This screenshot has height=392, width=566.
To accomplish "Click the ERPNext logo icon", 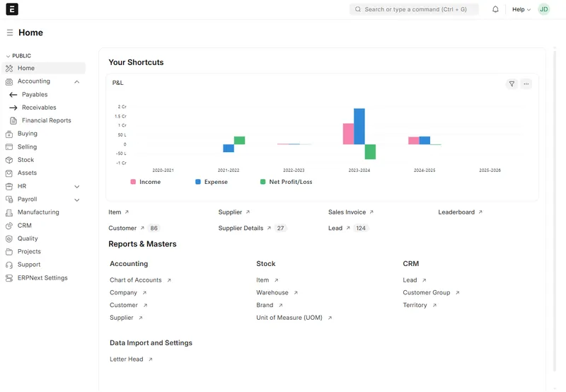I will 12,9.
